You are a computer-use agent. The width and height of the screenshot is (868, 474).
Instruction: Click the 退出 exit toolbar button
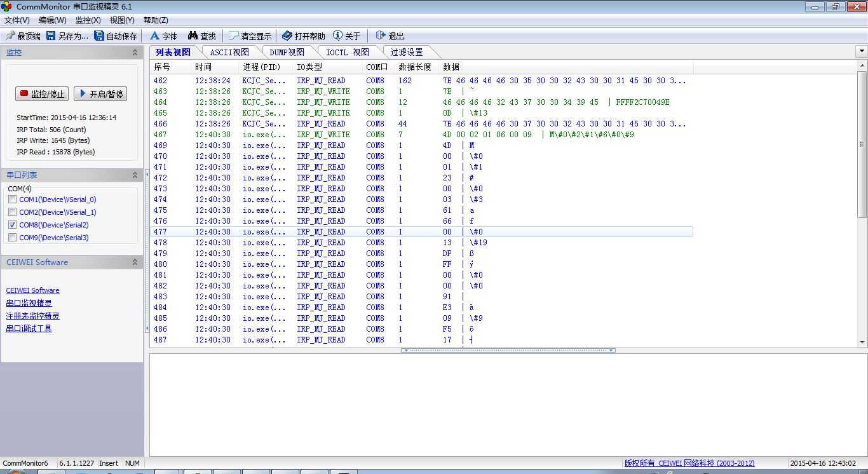point(390,36)
